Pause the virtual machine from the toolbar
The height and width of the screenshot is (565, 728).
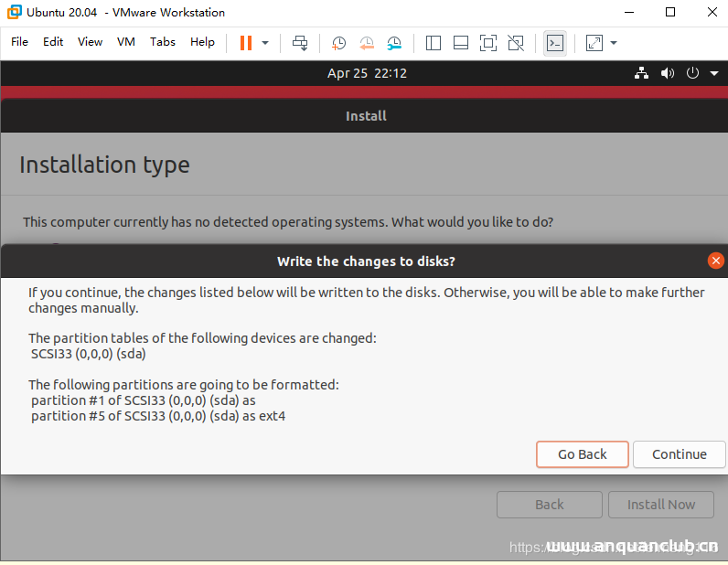(245, 43)
